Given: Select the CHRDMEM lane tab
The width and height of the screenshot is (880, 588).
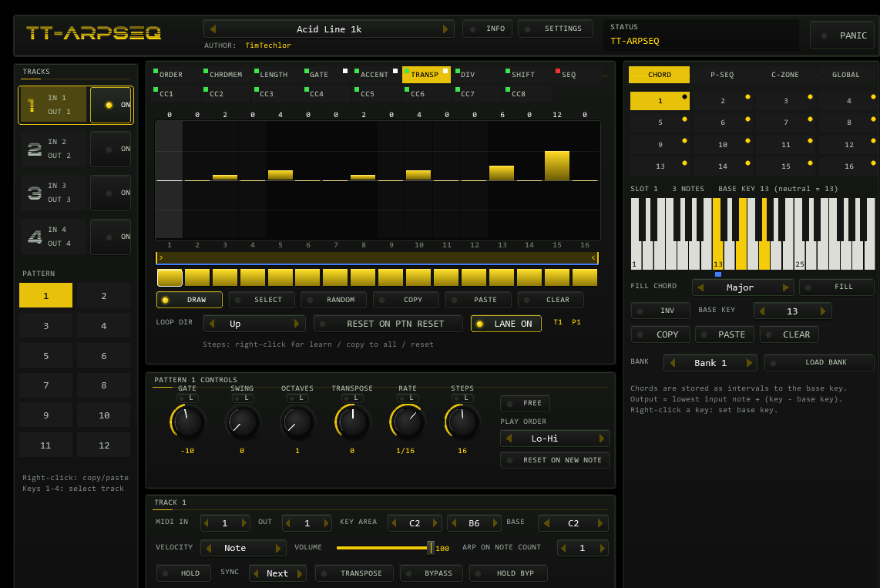Looking at the screenshot, I should click(x=226, y=75).
